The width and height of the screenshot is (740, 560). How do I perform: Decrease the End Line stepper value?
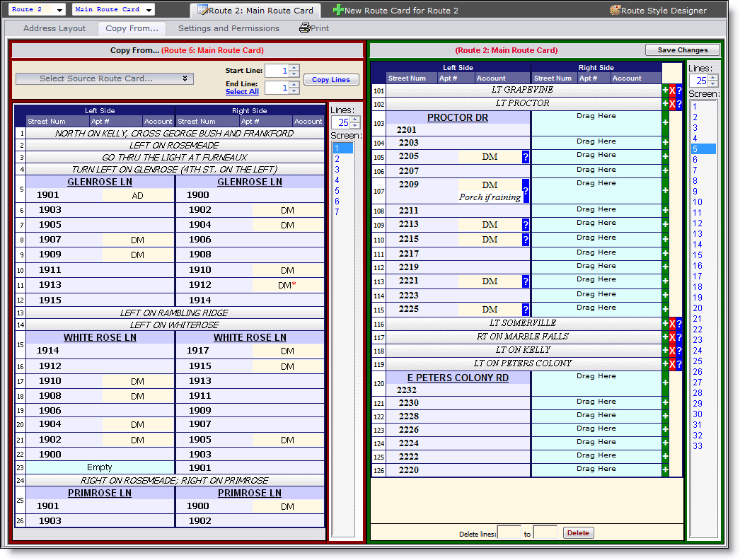click(x=294, y=91)
